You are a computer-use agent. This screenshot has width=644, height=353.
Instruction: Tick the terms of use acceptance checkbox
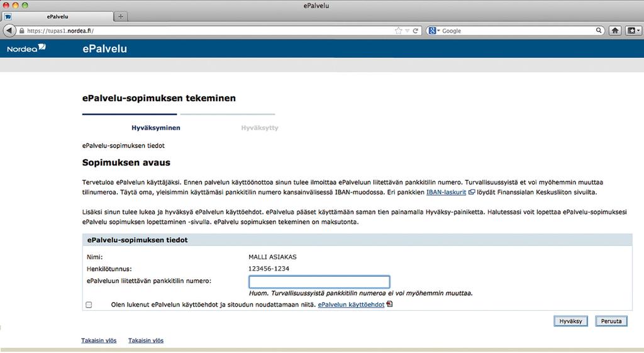point(89,305)
